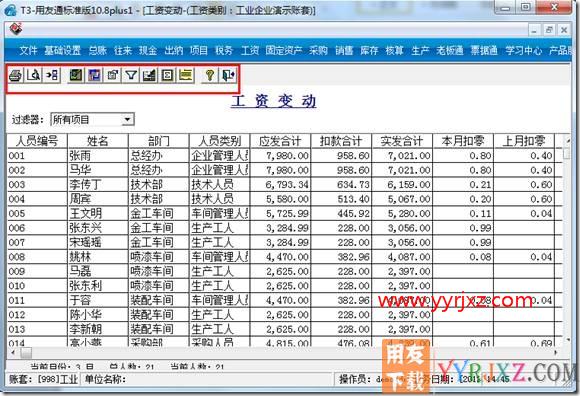
Task: Click the locate toolbar icon
Action: [x=112, y=75]
